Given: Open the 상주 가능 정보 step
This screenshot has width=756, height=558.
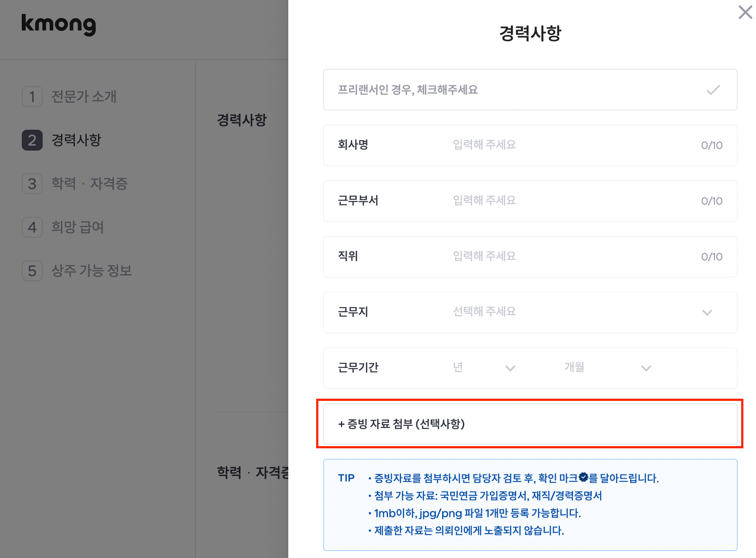Looking at the screenshot, I should [x=91, y=271].
